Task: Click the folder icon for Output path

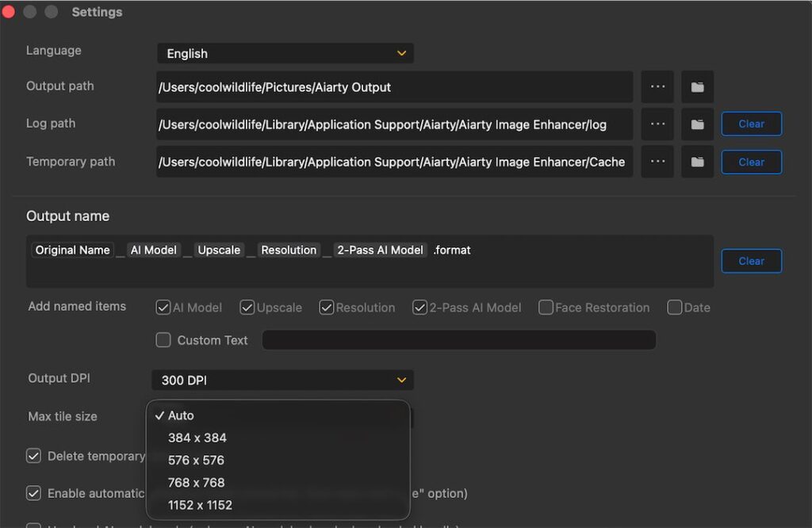Action: [x=697, y=87]
